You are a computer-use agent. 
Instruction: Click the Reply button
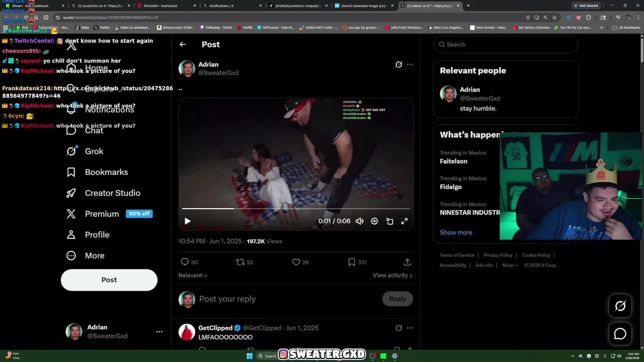pos(397,299)
